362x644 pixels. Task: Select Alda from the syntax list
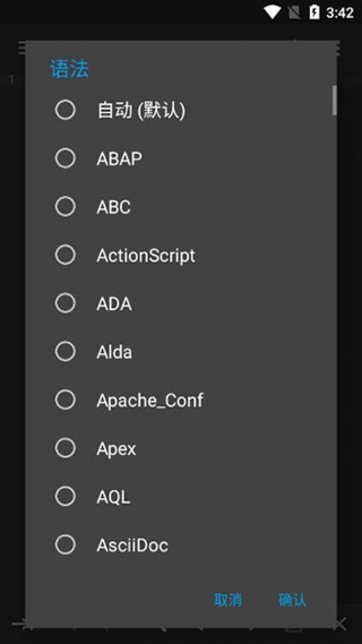(x=66, y=352)
